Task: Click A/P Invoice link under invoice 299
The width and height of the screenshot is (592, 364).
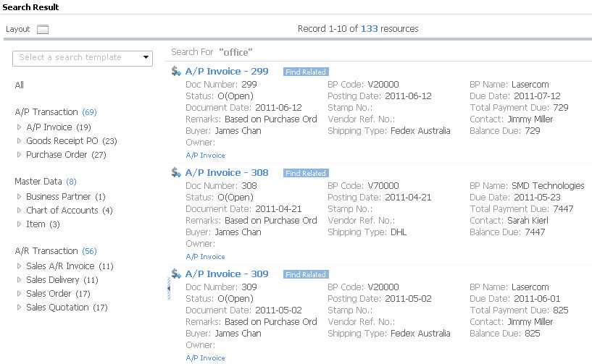Action: tap(205, 156)
